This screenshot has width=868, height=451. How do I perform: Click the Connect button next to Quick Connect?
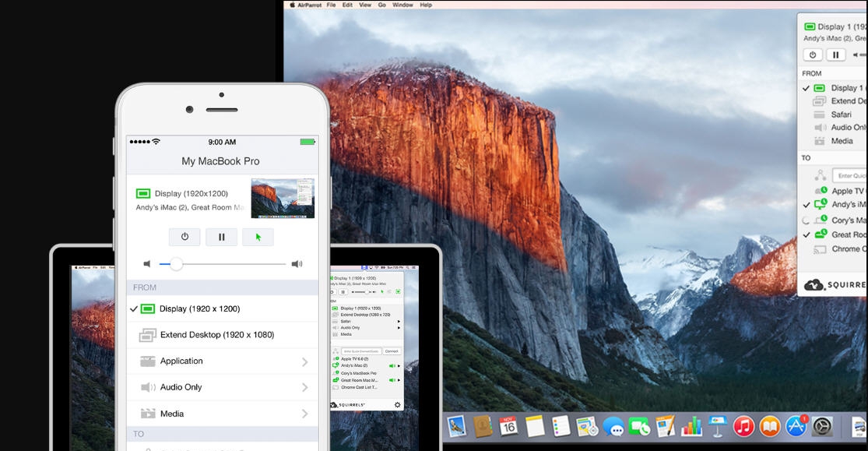392,352
